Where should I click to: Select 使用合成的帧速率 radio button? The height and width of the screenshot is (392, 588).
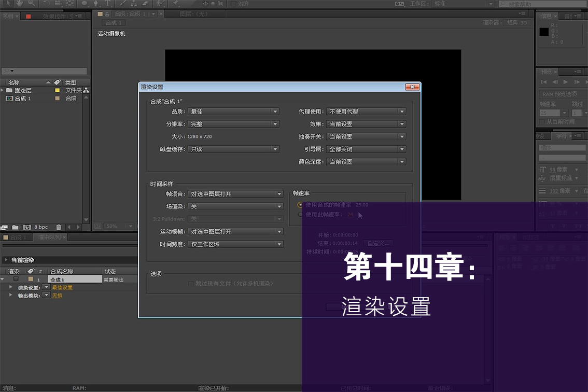point(300,205)
